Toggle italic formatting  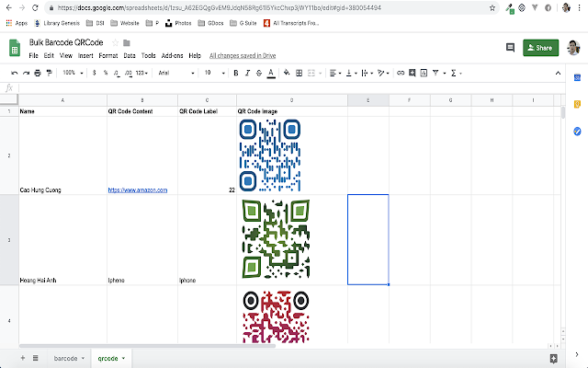point(247,73)
